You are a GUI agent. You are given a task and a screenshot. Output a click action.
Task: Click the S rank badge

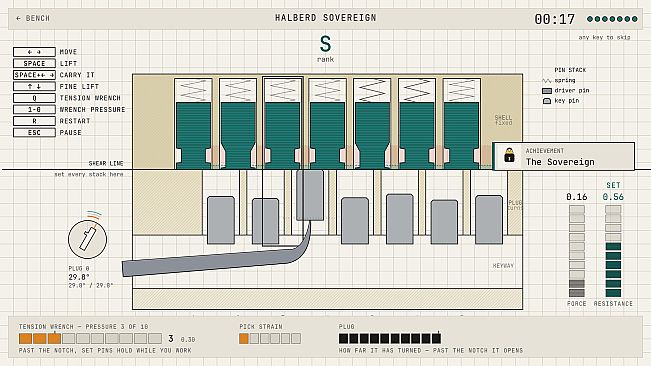(325, 44)
